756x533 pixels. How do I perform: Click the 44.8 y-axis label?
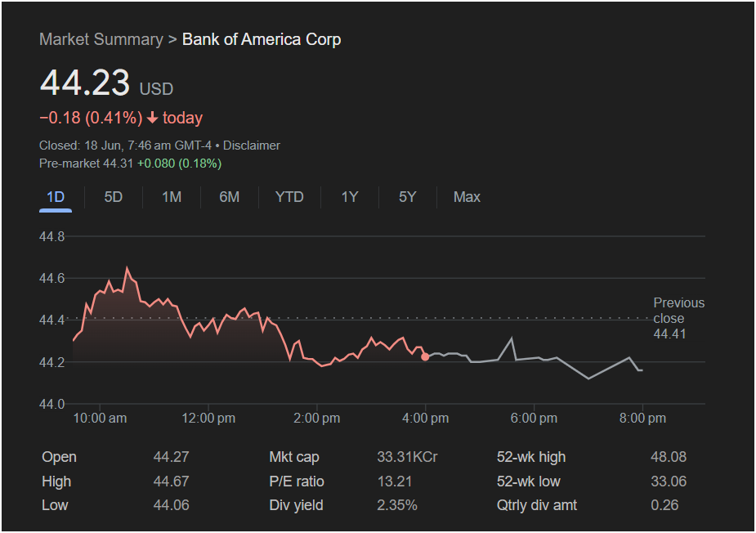pos(51,236)
